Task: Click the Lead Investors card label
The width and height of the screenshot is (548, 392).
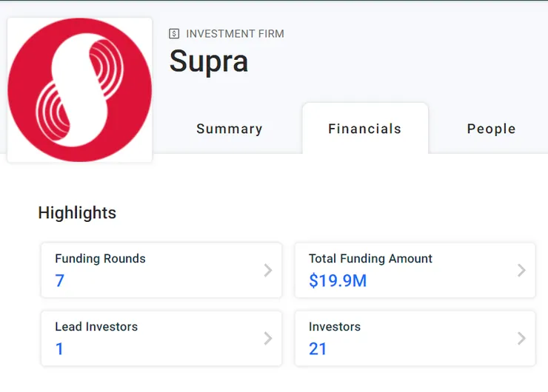Action: [x=96, y=327]
